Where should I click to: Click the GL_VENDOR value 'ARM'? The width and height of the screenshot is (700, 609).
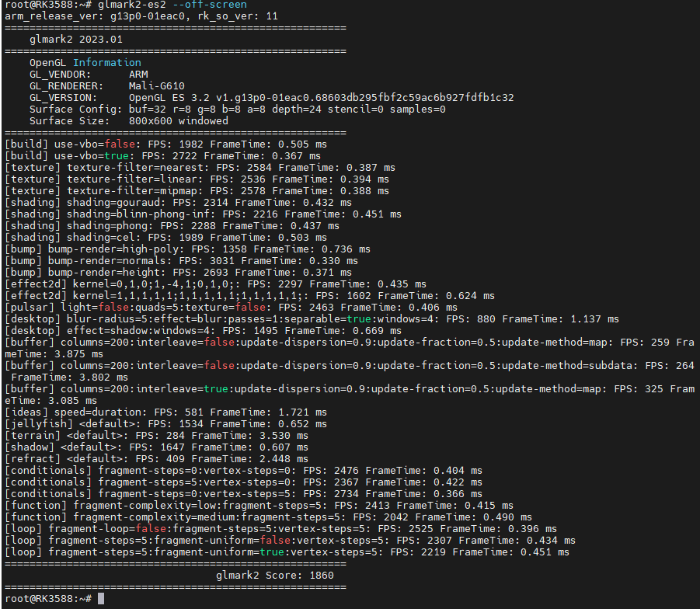click(138, 74)
